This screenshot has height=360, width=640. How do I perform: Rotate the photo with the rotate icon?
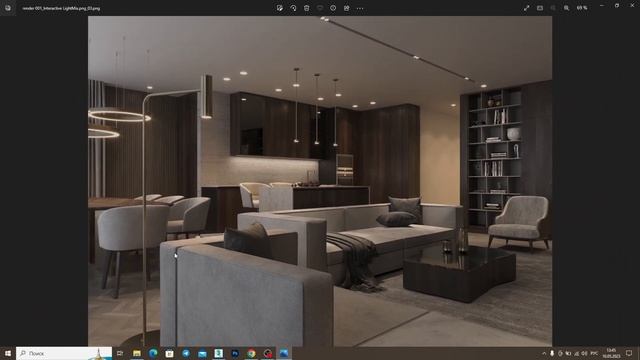(293, 8)
